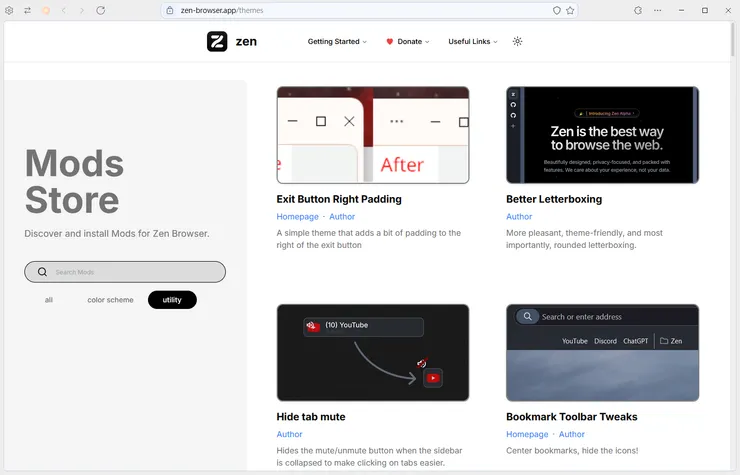The height and width of the screenshot is (475, 740).
Task: Click the page vertical scrollbar
Action: (733, 39)
